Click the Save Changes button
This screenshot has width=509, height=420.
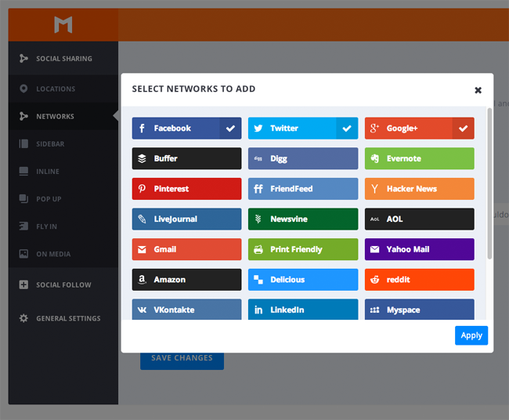(x=182, y=358)
